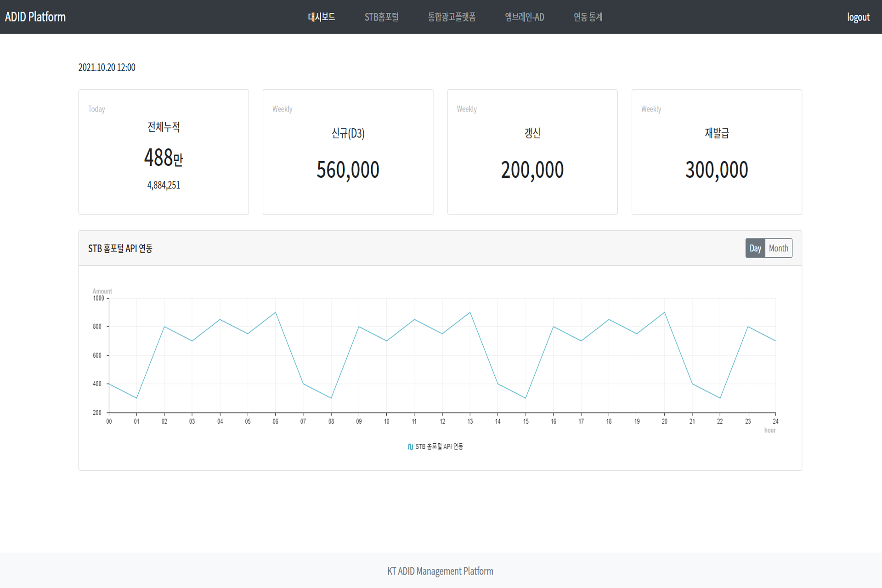Image resolution: width=882 pixels, height=588 pixels.
Task: Click the 24 tick on hour axis
Action: [x=775, y=421]
